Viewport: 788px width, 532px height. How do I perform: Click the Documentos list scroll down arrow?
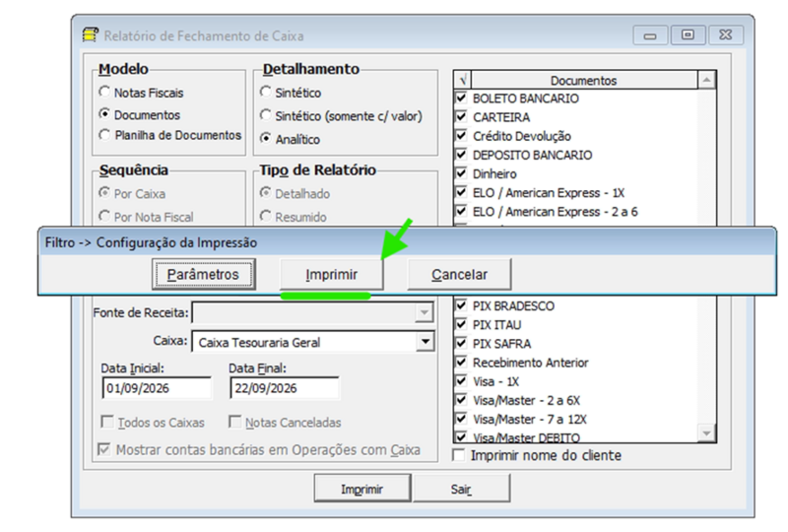pos(706,432)
